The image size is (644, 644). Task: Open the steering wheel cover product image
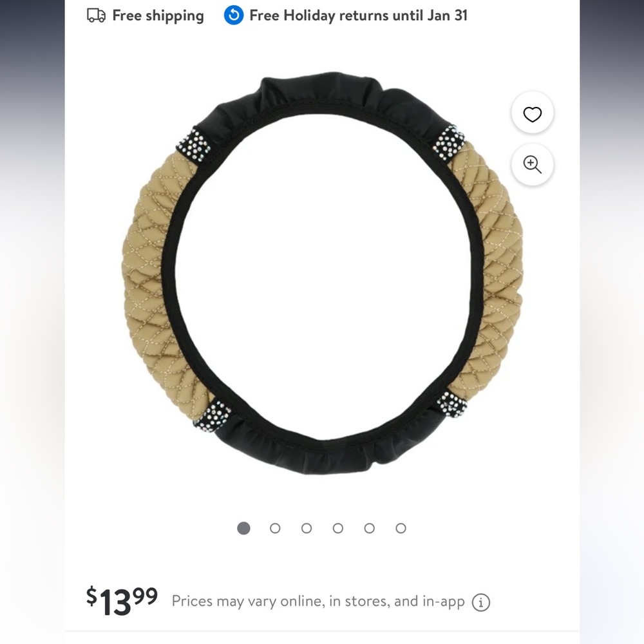coord(323,273)
